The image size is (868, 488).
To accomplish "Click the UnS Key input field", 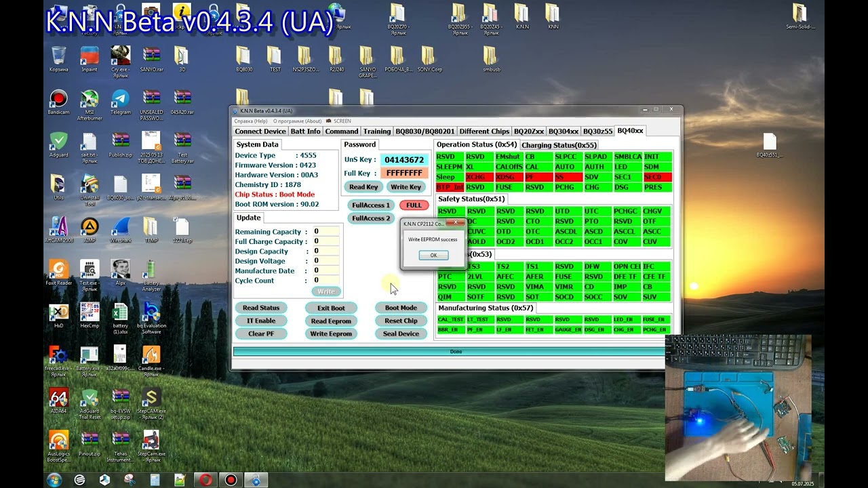I will pyautogui.click(x=404, y=160).
